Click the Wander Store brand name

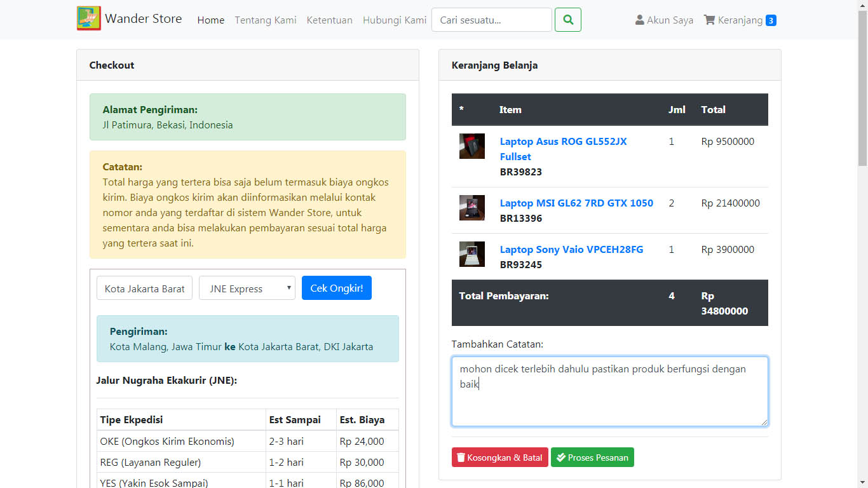tap(144, 18)
